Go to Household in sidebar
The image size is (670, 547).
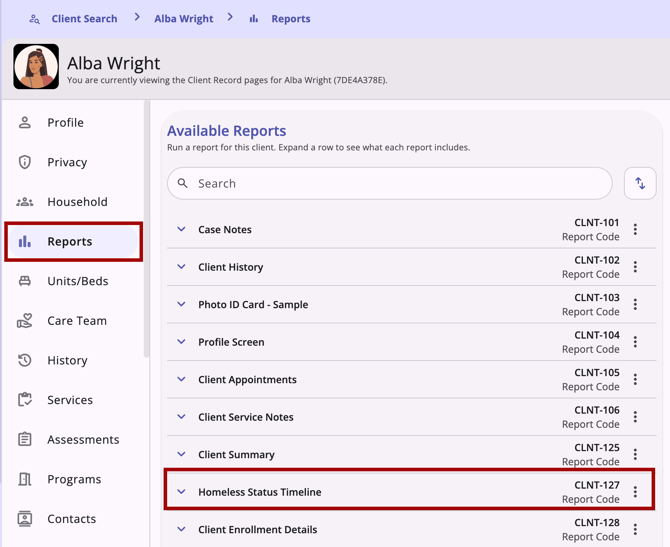click(73, 202)
